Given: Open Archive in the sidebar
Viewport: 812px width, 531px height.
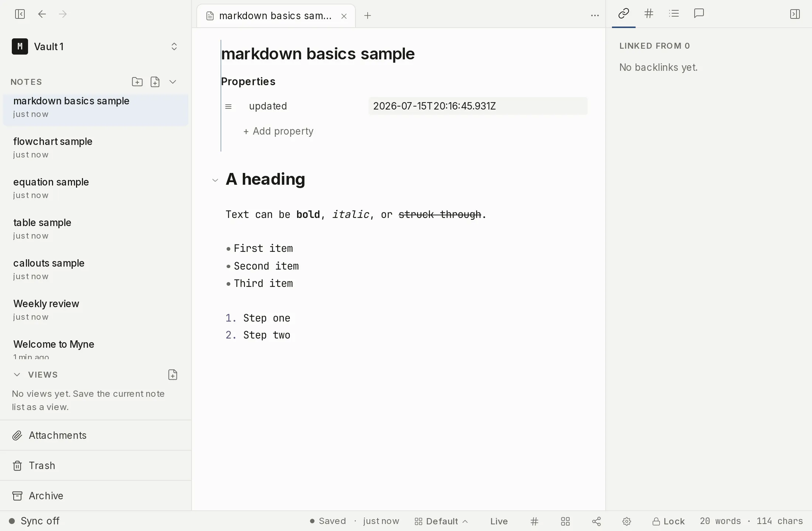Looking at the screenshot, I should [x=96, y=496].
